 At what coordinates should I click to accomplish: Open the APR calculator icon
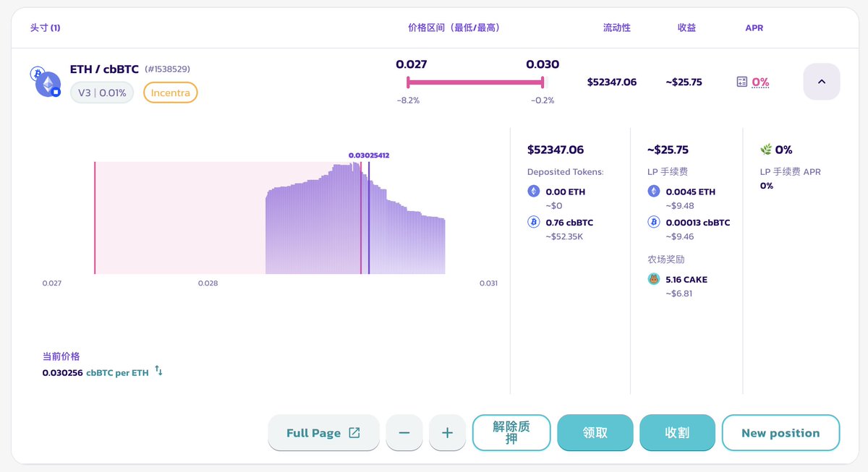click(x=741, y=82)
